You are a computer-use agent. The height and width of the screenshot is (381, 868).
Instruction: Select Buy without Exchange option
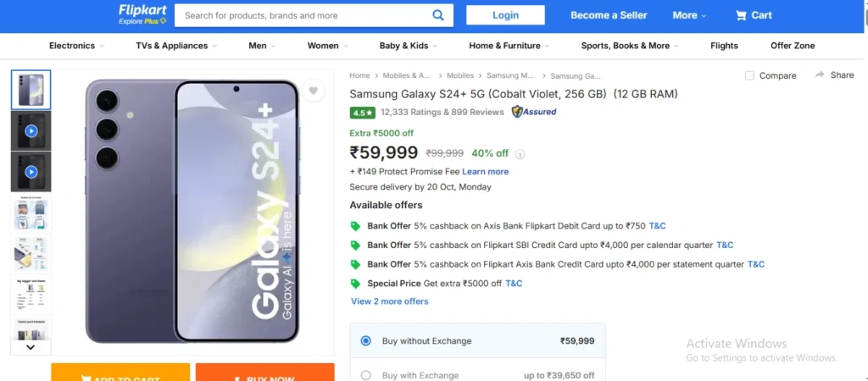[366, 341]
